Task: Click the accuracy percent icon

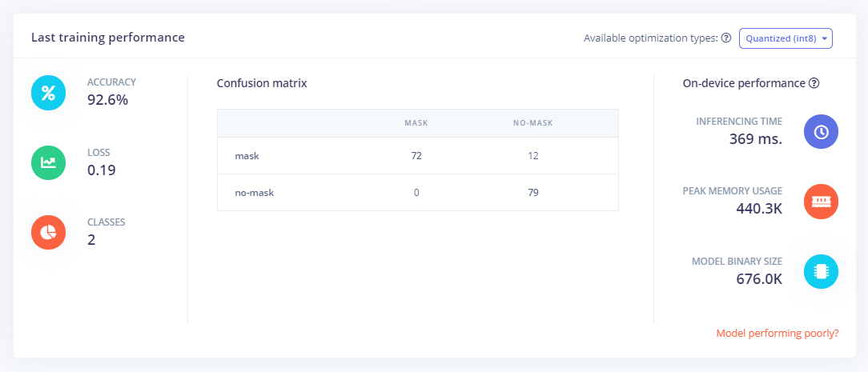Action: (48, 92)
